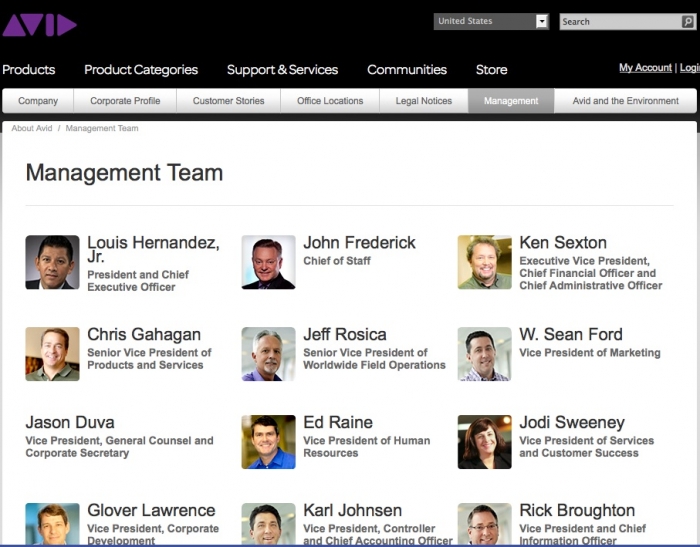
Task: Select the Management tab
Action: tap(511, 101)
